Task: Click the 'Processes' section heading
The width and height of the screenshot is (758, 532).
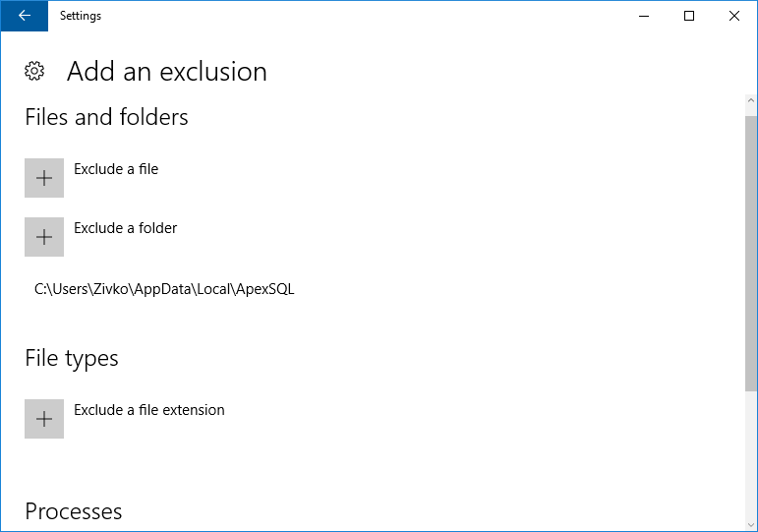Action: [74, 511]
